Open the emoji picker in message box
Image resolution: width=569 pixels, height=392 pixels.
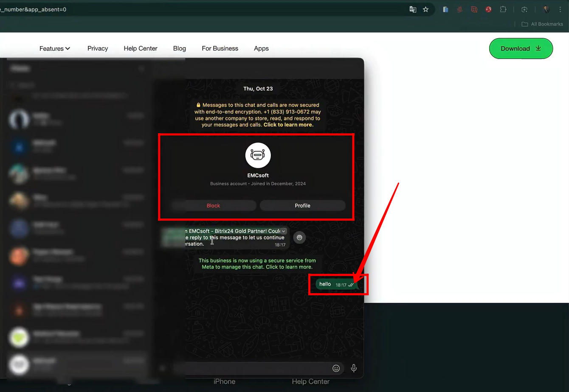click(x=336, y=368)
